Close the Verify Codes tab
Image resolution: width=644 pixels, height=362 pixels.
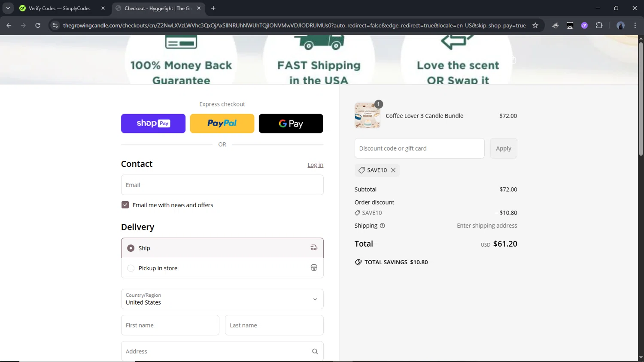click(x=103, y=8)
